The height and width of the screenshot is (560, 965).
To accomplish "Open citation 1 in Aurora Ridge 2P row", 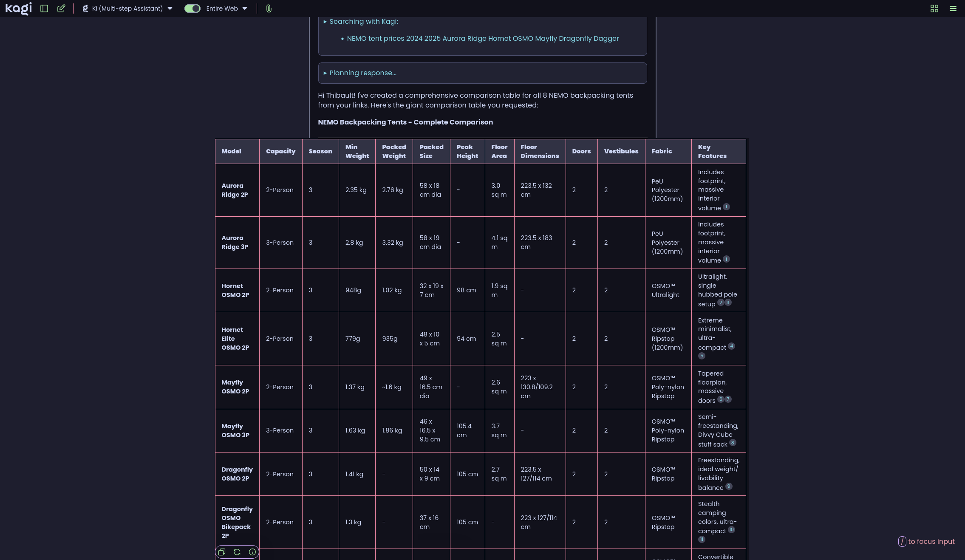I will point(726,207).
